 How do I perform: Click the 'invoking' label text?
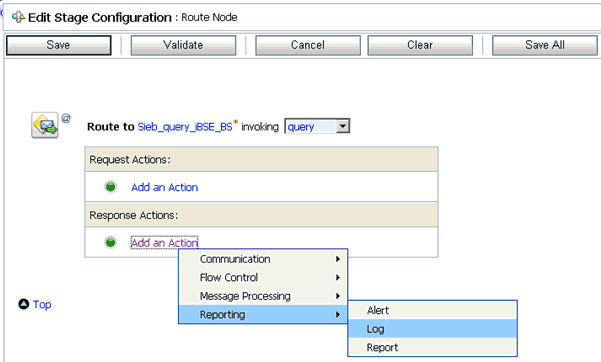tap(260, 127)
